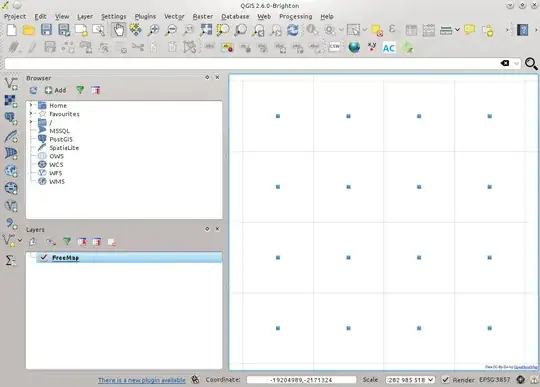Screen dimensions: 540x387
Task: Open the Layer menu
Action: click(85, 16)
